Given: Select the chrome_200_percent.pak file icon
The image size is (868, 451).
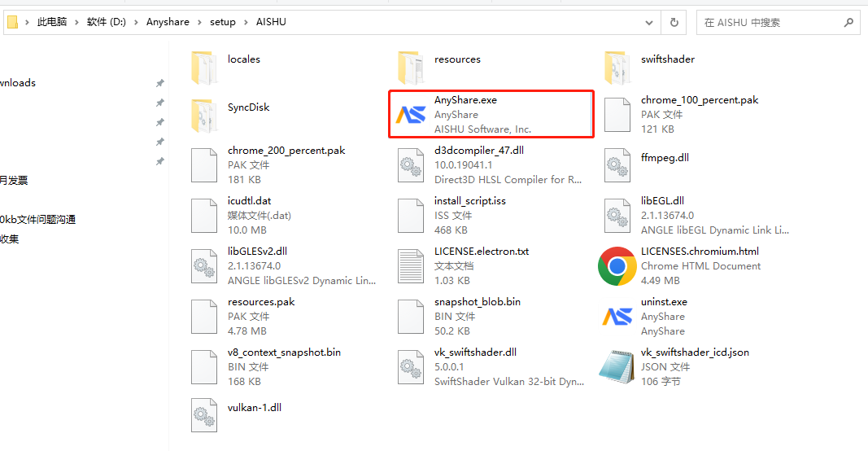Looking at the screenshot, I should [x=204, y=165].
